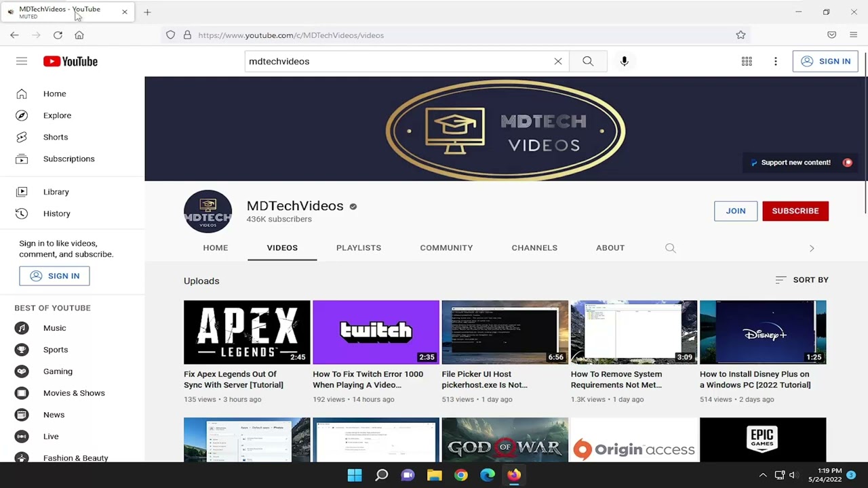
Task: Clear the search box with the X icon
Action: (558, 61)
